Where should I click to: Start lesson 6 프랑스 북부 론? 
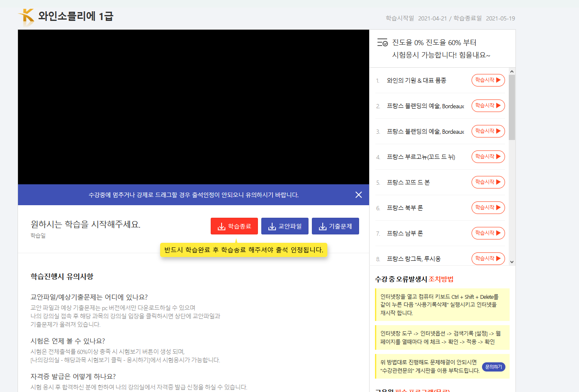488,208
